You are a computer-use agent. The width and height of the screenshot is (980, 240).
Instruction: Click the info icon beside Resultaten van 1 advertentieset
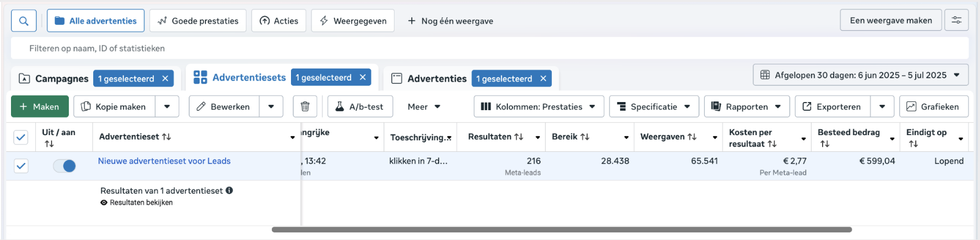[x=229, y=190]
